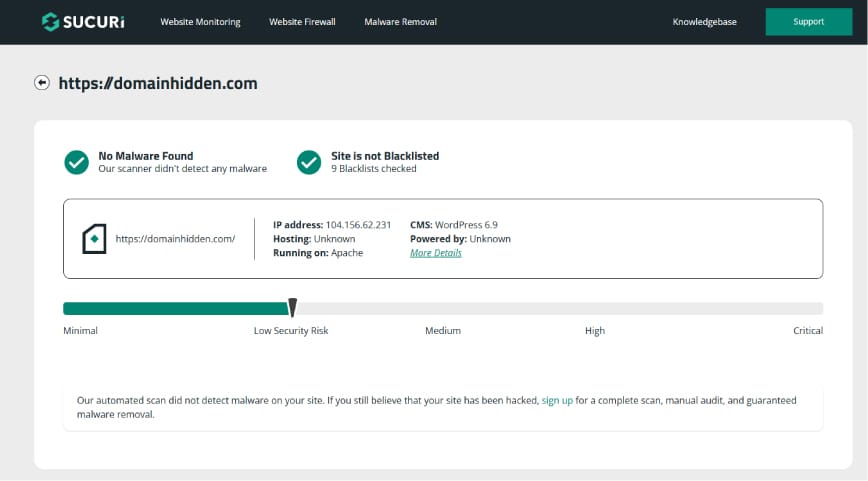This screenshot has height=481, width=868.
Task: Click the https://domainhidden.com/ URL in details box
Action: coord(175,239)
